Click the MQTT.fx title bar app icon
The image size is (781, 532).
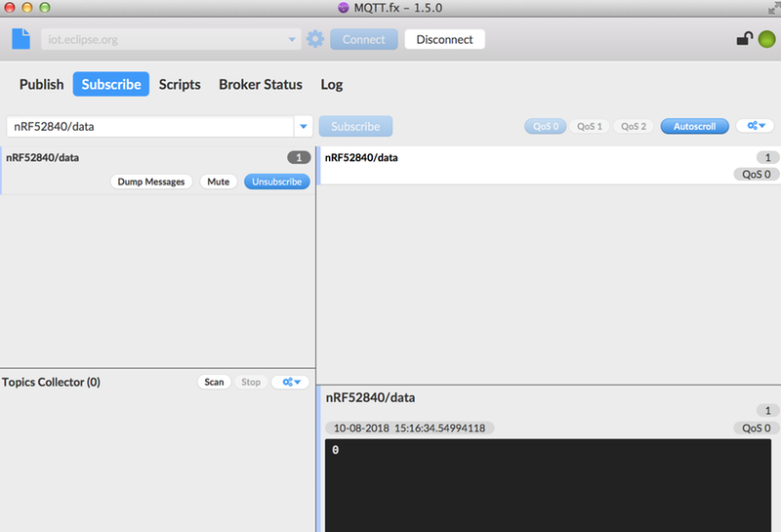pos(343,7)
